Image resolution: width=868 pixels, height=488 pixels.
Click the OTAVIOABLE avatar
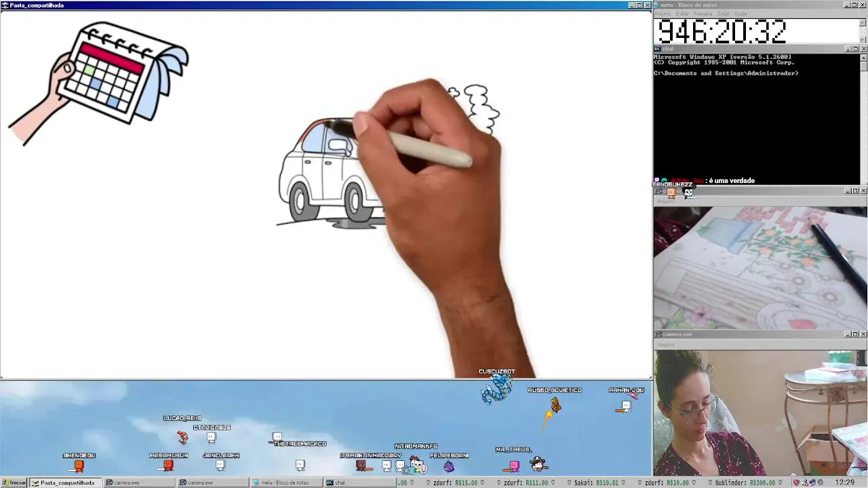[212, 438]
